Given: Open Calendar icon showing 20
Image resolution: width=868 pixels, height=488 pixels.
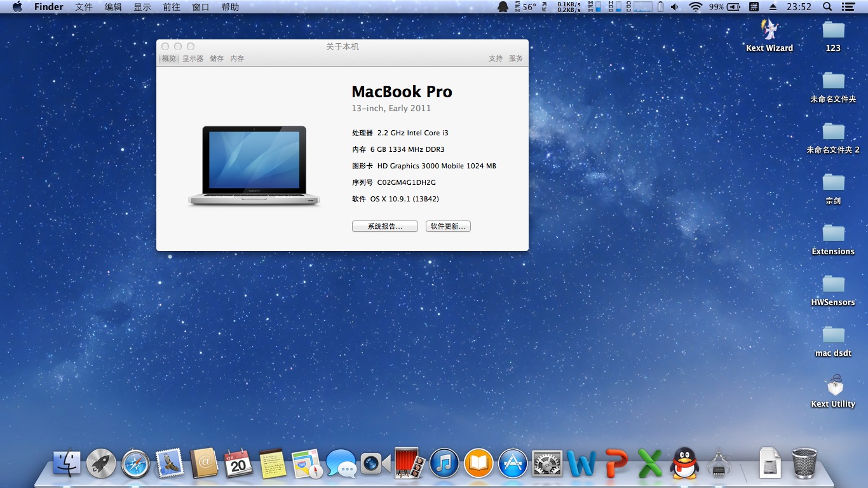Looking at the screenshot, I should pos(238,463).
